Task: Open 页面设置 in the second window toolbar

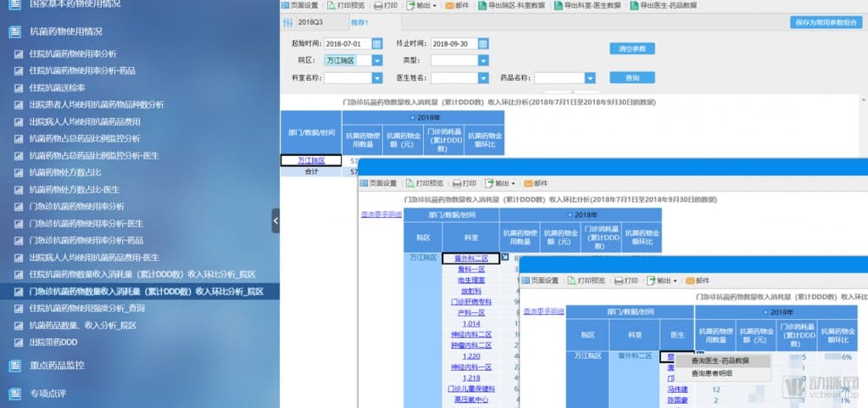Action: coord(379,183)
